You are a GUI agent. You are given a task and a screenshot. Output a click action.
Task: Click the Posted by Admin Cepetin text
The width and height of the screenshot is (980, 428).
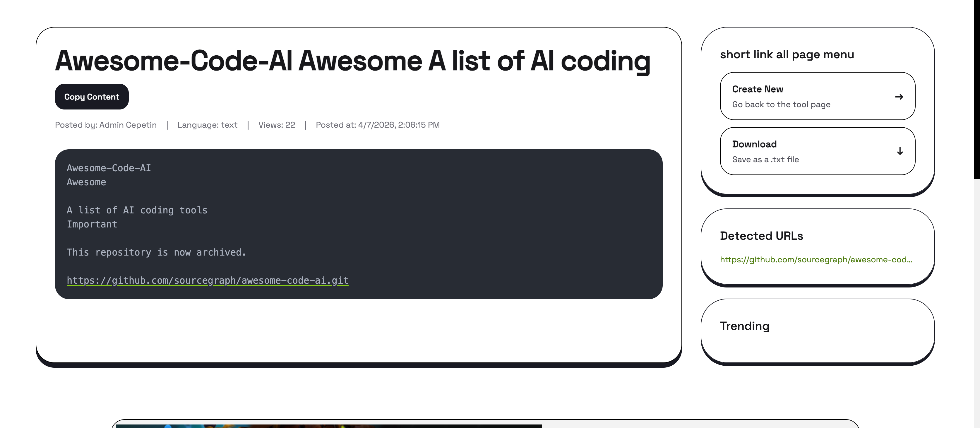(106, 125)
